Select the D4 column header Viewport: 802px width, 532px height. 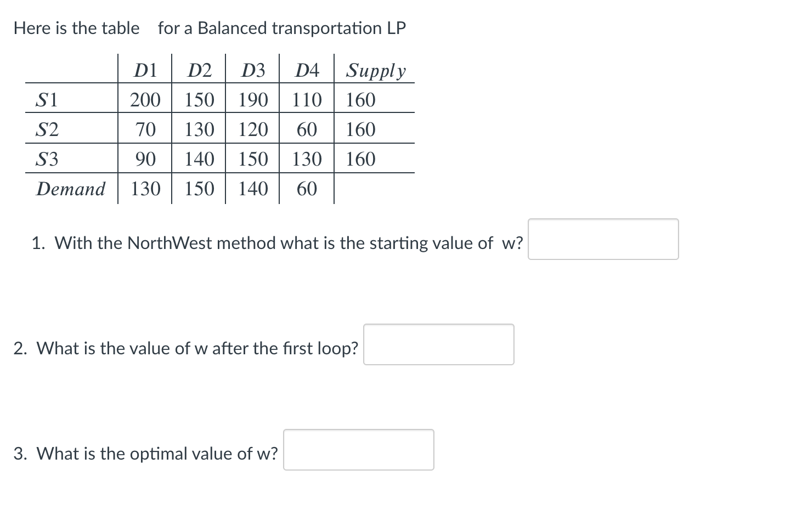point(306,70)
